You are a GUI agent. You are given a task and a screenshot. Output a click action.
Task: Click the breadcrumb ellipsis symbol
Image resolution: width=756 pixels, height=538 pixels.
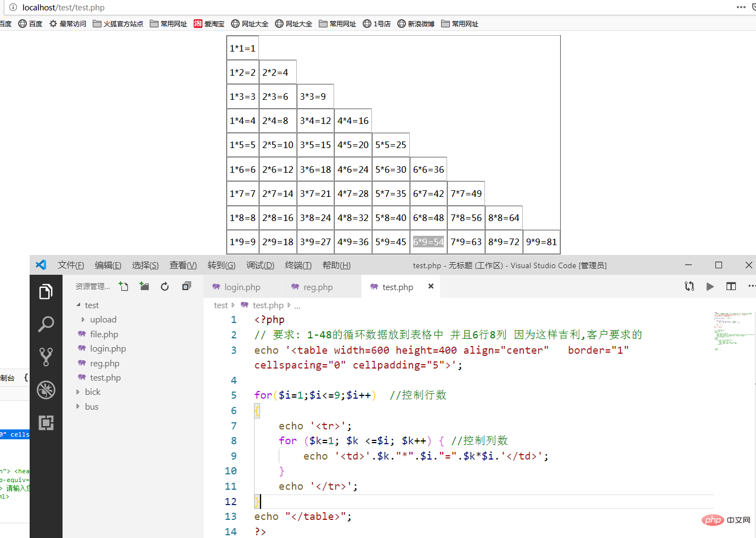[x=297, y=305]
